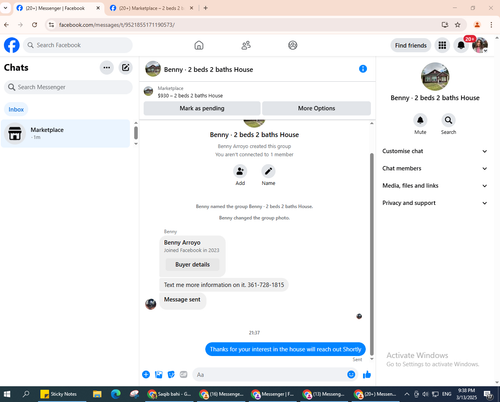
Task: Open Groups icon in top navigation
Action: coord(293,45)
